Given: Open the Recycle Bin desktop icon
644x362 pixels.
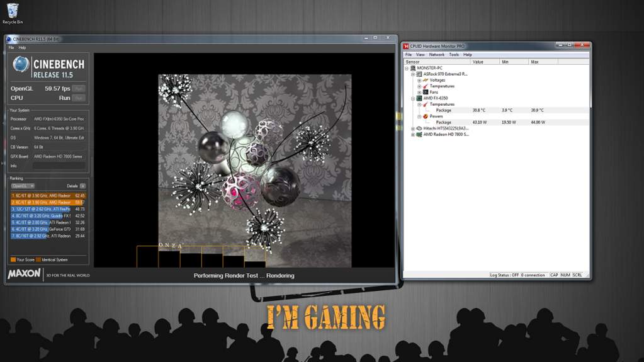Looking at the screenshot, I should click(13, 14).
